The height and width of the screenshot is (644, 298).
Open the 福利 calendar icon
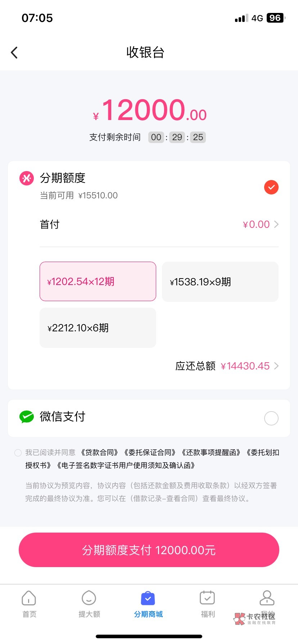pyautogui.click(x=207, y=598)
